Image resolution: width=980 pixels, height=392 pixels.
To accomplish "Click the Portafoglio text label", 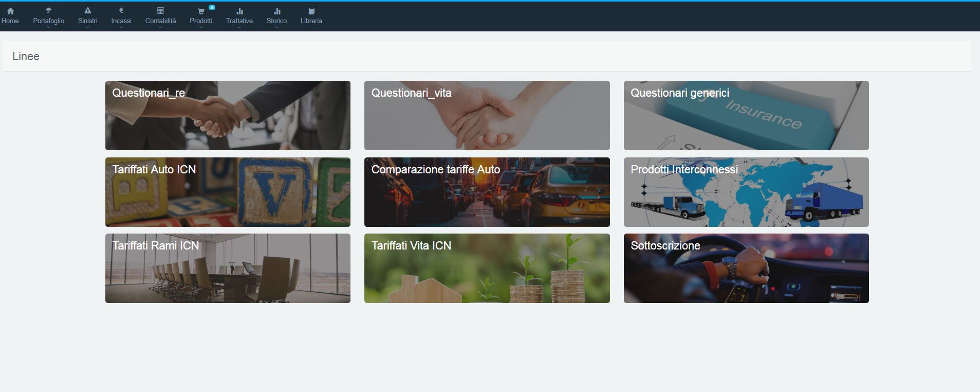I will pos(49,21).
